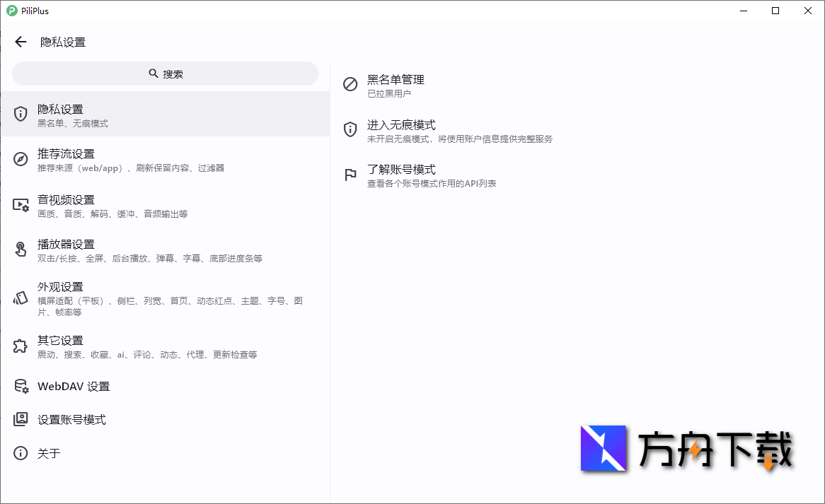
Task: Click the 黑名单管理 blocked circle icon
Action: (350, 84)
